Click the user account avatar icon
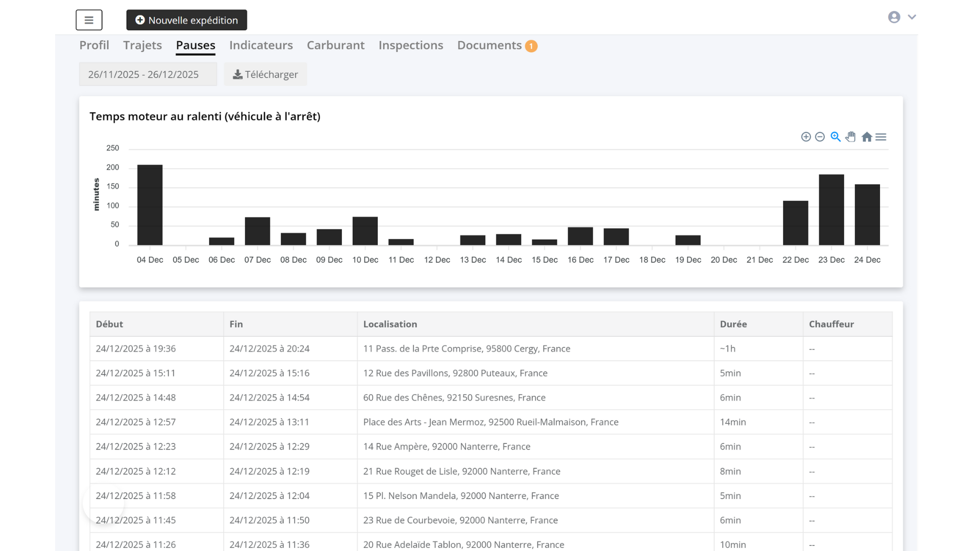The image size is (980, 551). 894,17
